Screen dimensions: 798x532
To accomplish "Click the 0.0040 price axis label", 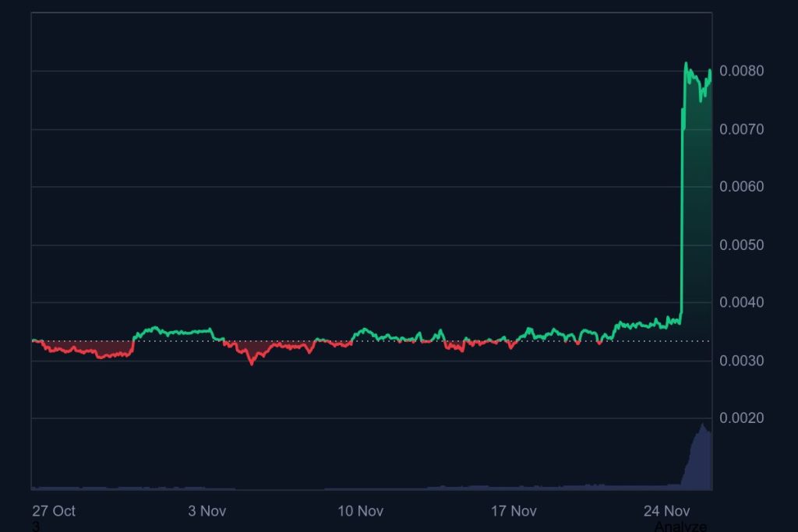I will pos(742,302).
